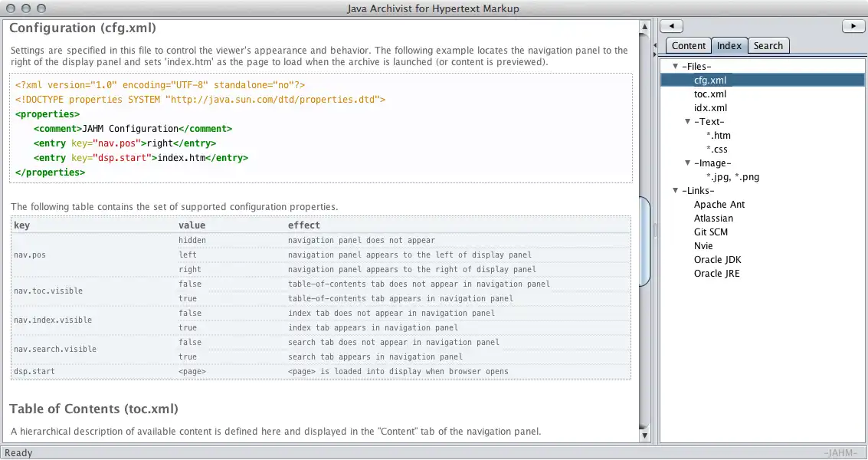Open the Git SCM link

pyautogui.click(x=711, y=232)
